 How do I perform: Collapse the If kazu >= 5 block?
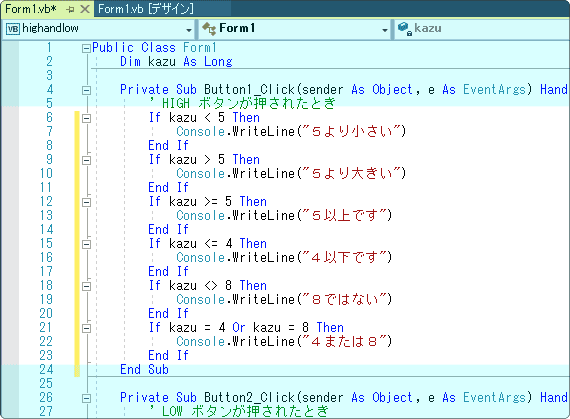click(86, 202)
